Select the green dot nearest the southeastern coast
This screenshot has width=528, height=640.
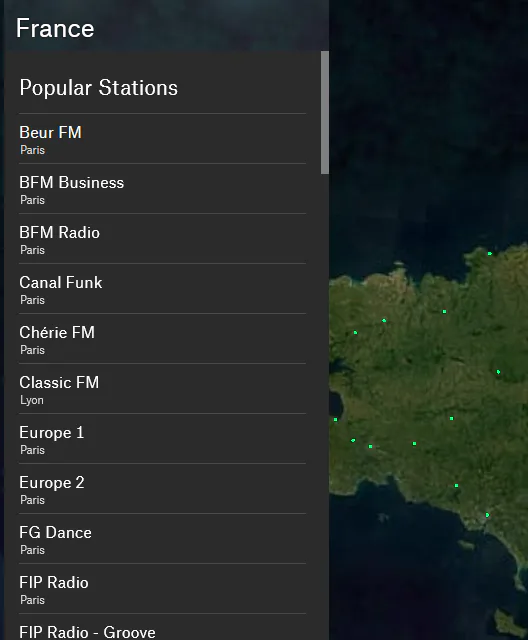[x=487, y=515]
